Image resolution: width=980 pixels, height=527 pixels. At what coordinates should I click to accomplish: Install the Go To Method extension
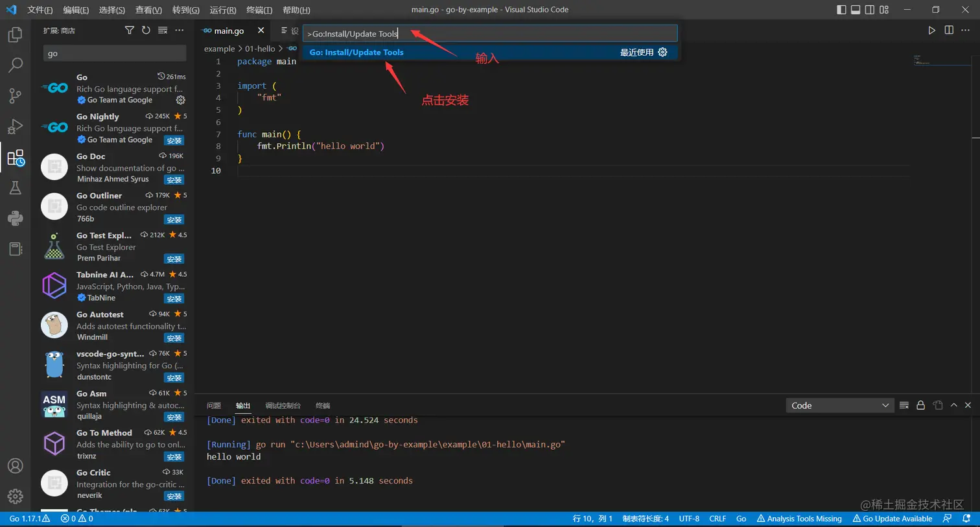pos(174,456)
